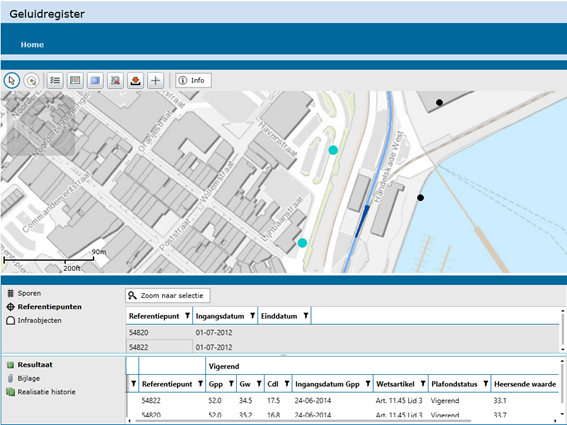The image size is (567, 425).
Task: Open the Info button
Action: [193, 80]
